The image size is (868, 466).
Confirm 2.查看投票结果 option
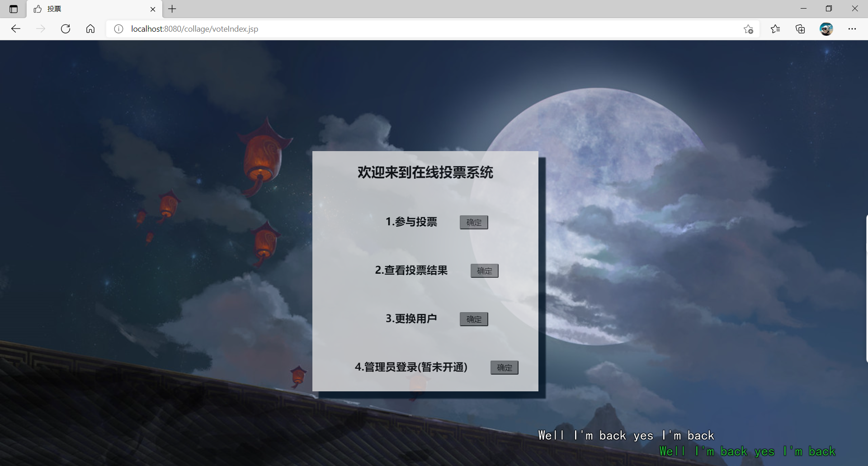point(485,271)
